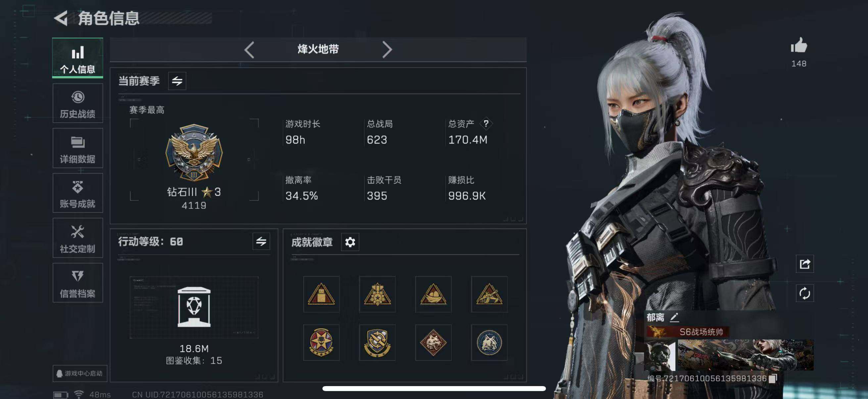This screenshot has height=399, width=868.
Task: Give a thumbs-up like to the profile
Action: [x=799, y=46]
